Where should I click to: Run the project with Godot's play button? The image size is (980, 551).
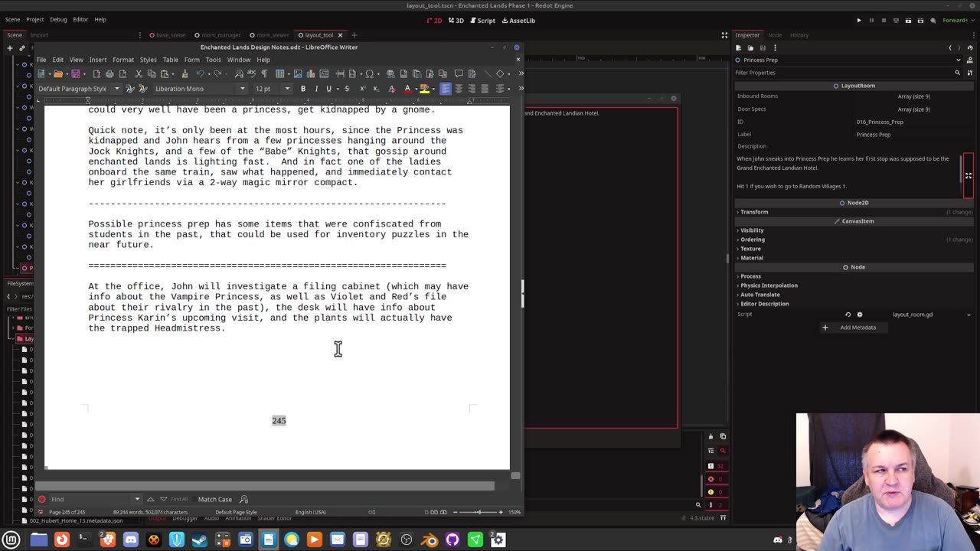[x=859, y=21]
